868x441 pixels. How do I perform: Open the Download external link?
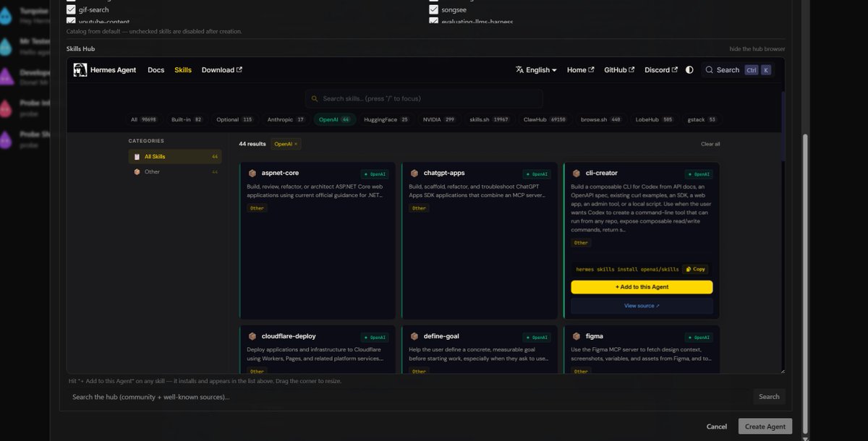point(222,70)
